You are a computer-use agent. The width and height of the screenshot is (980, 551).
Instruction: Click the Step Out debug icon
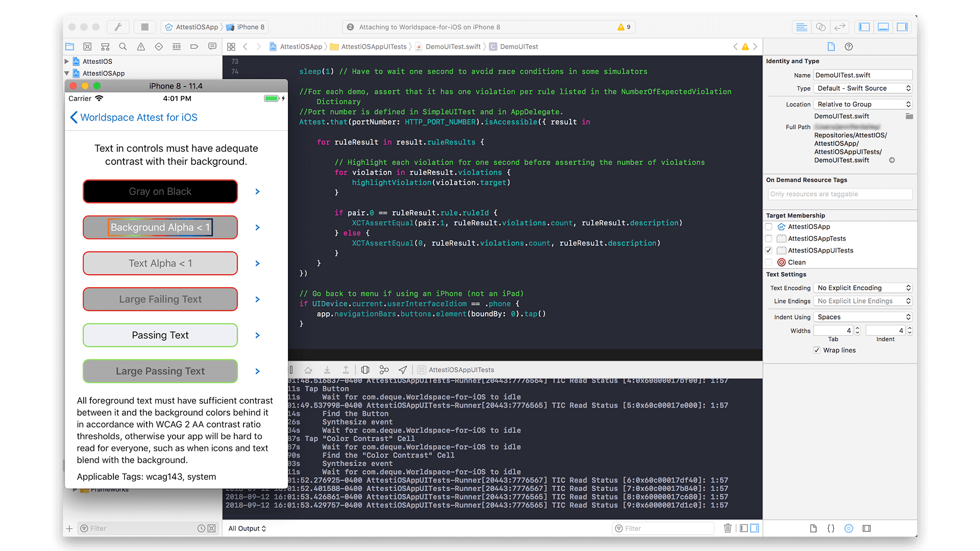pyautogui.click(x=346, y=370)
